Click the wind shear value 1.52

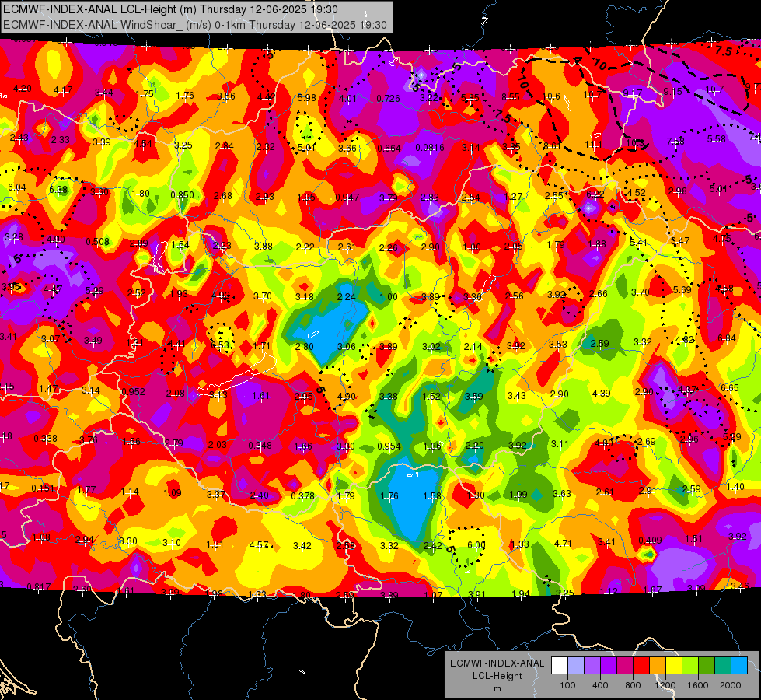[431, 396]
